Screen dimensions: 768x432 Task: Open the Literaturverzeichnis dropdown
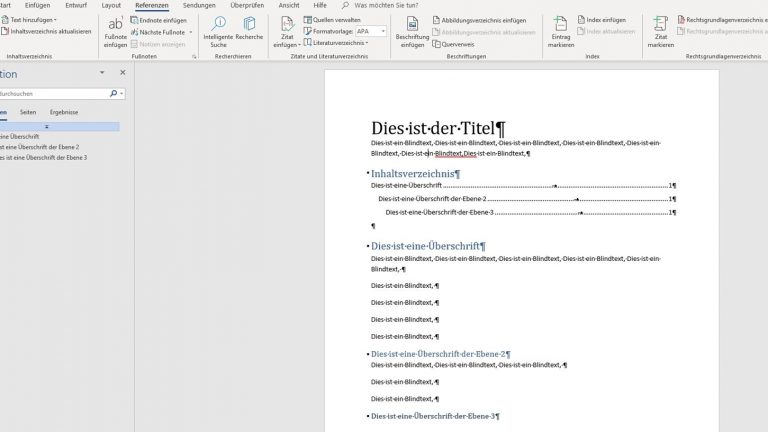coord(366,43)
